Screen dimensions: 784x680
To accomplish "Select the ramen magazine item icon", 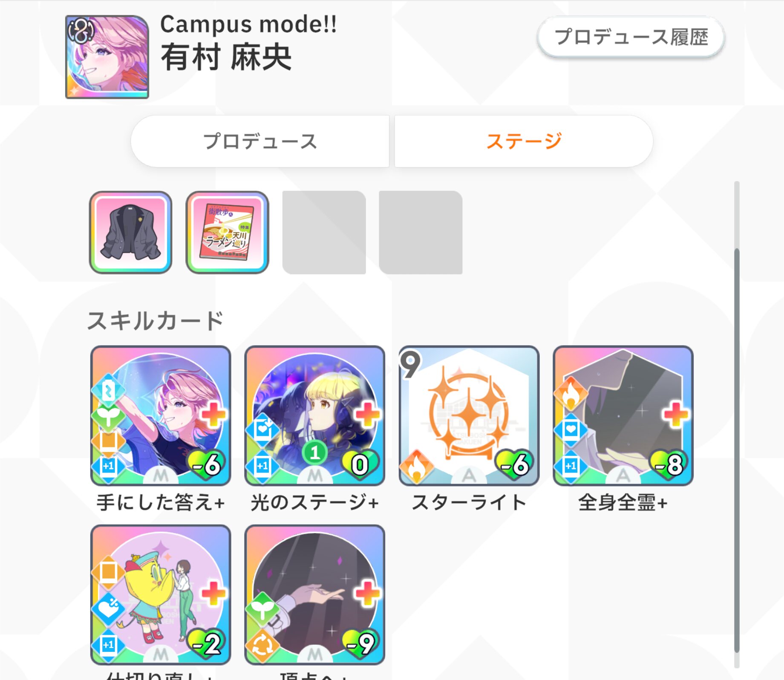I will tap(227, 232).
